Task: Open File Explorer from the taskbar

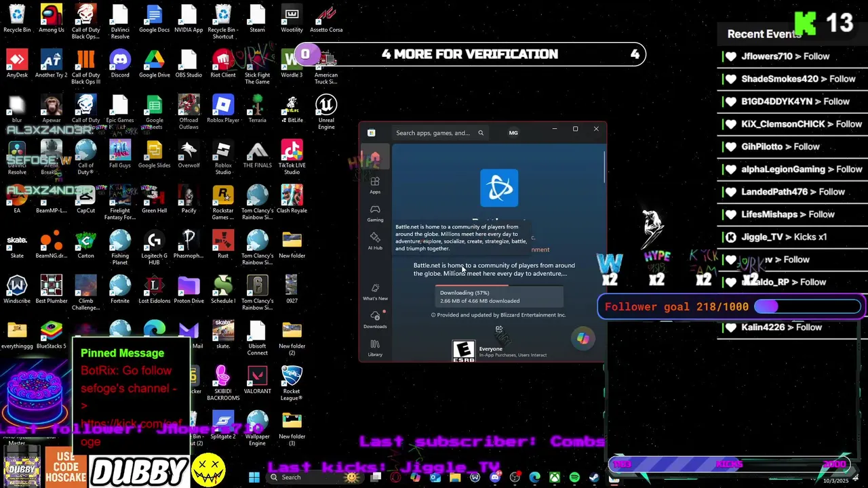Action: click(455, 477)
